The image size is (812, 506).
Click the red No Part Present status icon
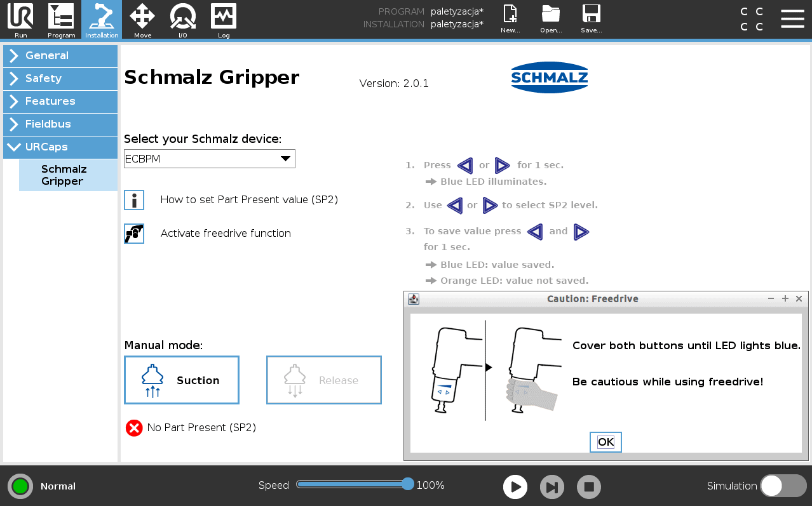(134, 428)
